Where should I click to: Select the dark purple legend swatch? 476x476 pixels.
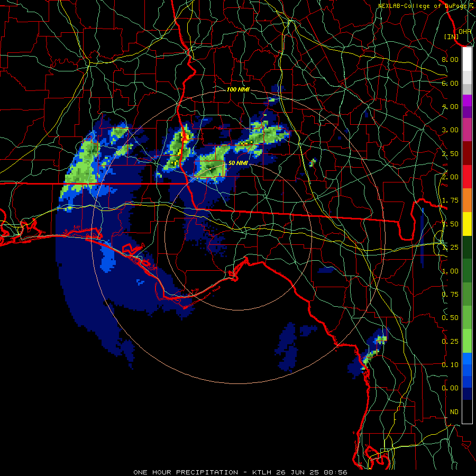(x=467, y=112)
